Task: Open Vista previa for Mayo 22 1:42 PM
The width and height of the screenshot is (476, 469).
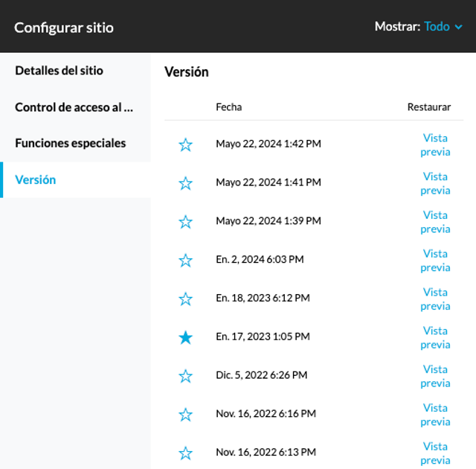Action: coord(435,145)
